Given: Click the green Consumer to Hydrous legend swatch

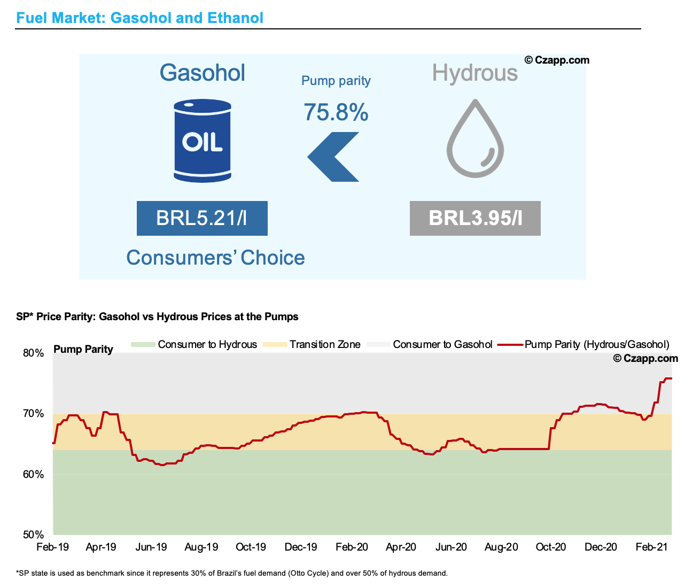Looking at the screenshot, I should tap(143, 345).
